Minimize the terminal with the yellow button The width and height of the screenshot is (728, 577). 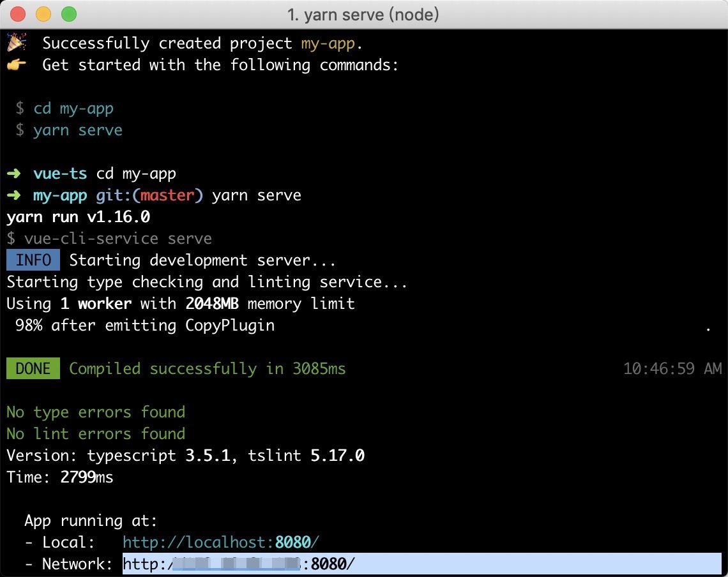(x=43, y=13)
